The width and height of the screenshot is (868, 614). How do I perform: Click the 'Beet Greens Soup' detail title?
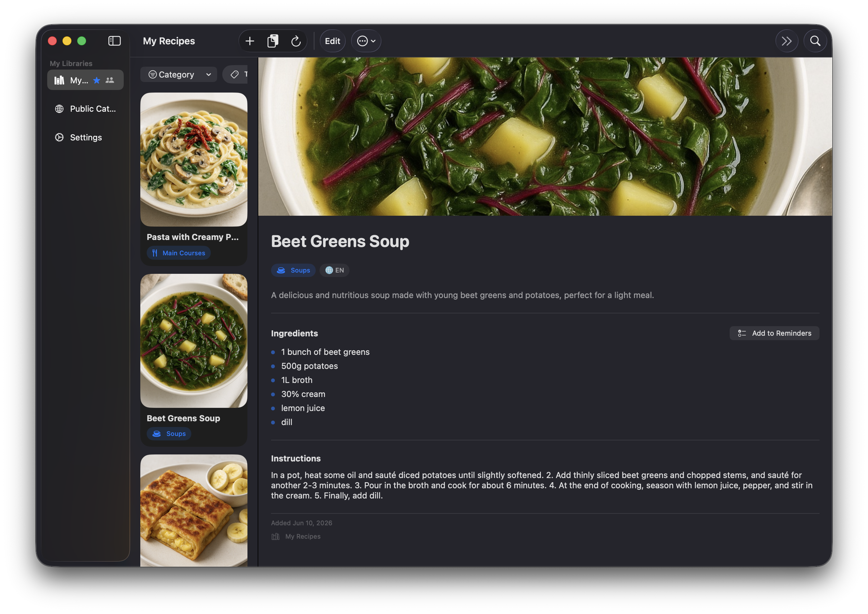[x=340, y=241]
